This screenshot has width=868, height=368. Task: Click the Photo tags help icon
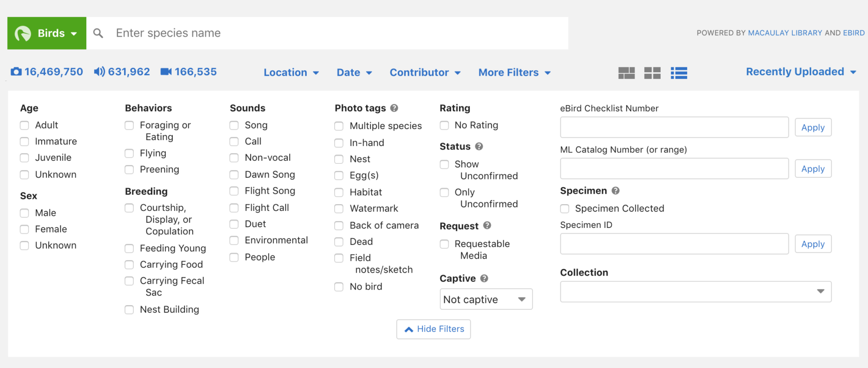394,108
